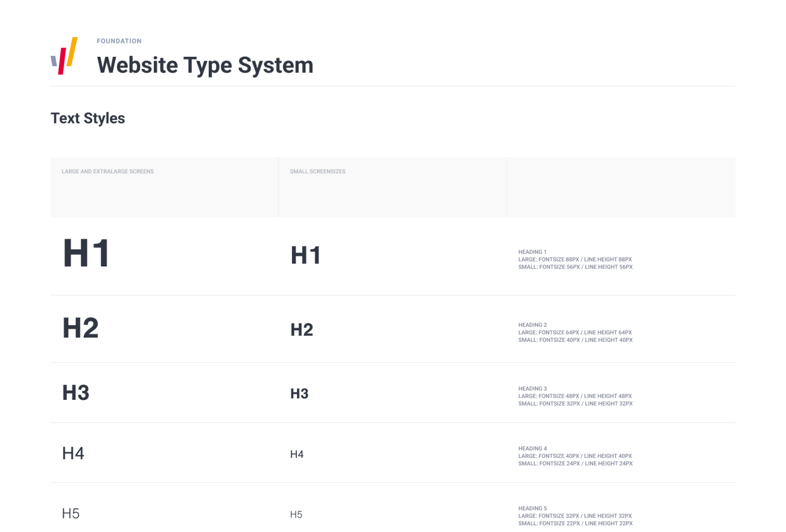The height and width of the screenshot is (532, 786).
Task: Click the small-screen H2 sample
Action: click(x=302, y=330)
